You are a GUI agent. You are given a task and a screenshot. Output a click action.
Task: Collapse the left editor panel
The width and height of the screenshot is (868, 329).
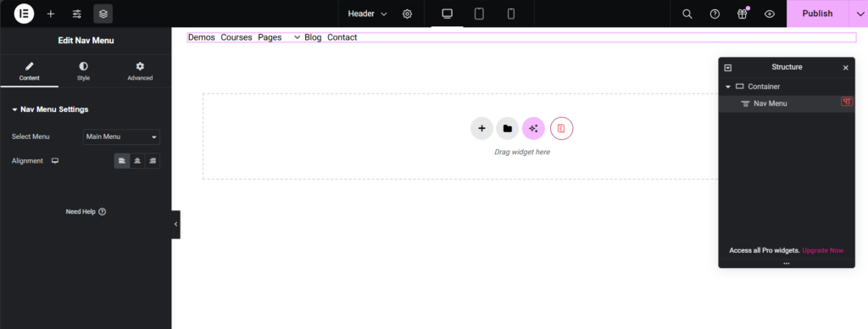176,225
